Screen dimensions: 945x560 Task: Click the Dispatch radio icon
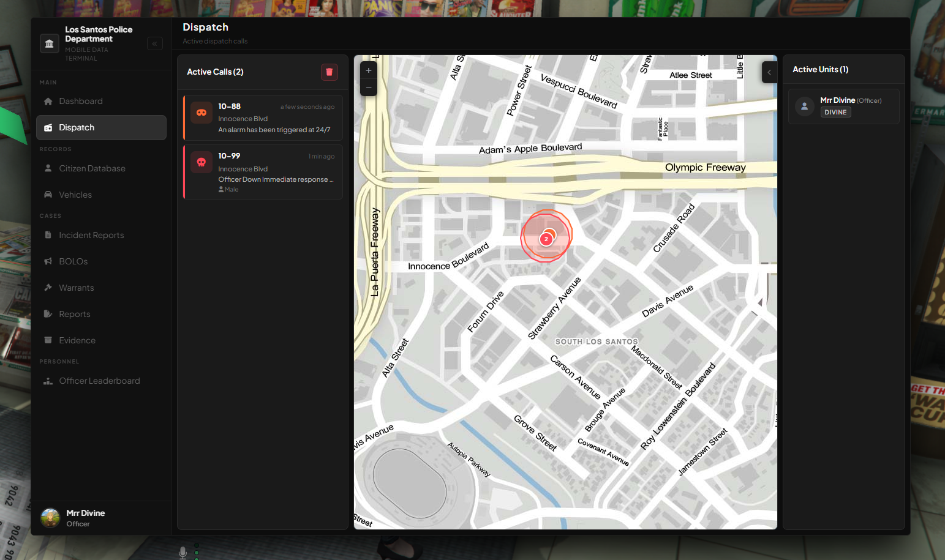pyautogui.click(x=48, y=127)
